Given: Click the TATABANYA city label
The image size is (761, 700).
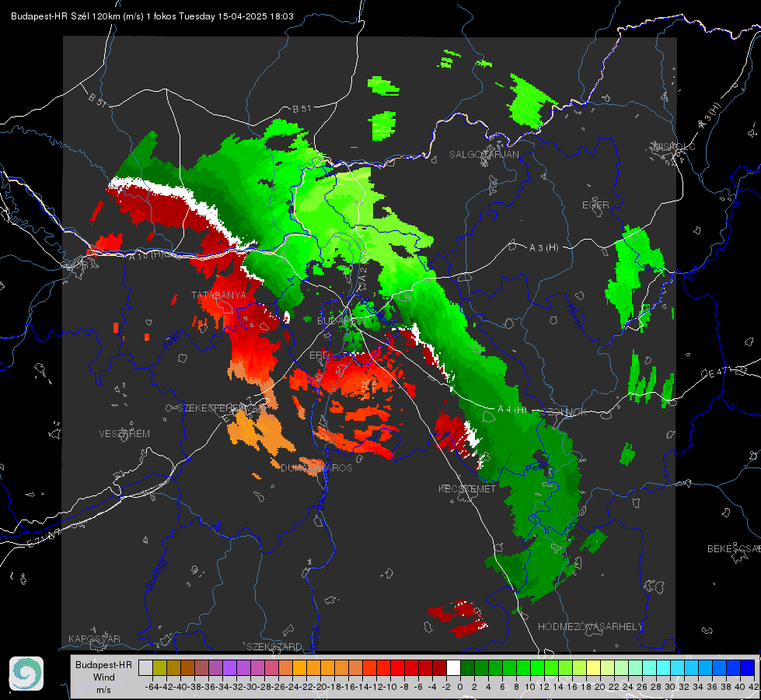Looking at the screenshot, I should 218,295.
